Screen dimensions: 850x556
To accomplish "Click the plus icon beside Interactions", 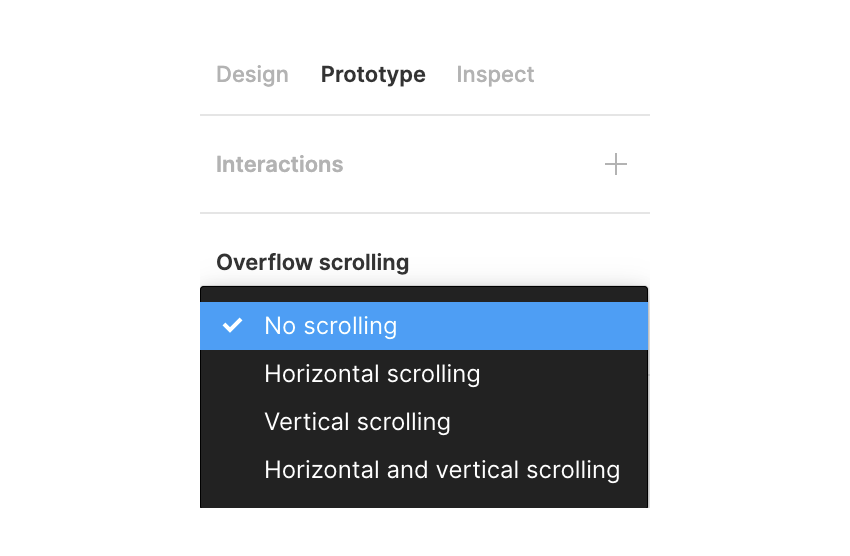I will [616, 164].
